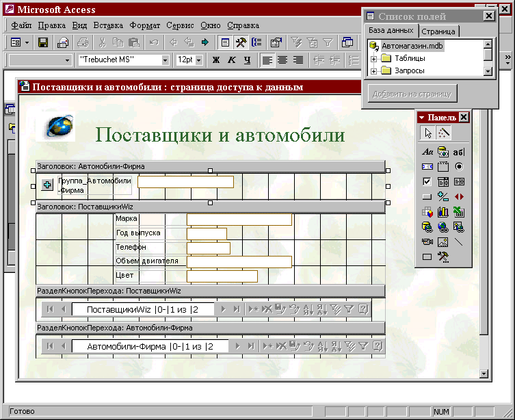Viewport: 515px width, 420px height.
Task: Select the Hyperlink globe tool
Action: 443,227
